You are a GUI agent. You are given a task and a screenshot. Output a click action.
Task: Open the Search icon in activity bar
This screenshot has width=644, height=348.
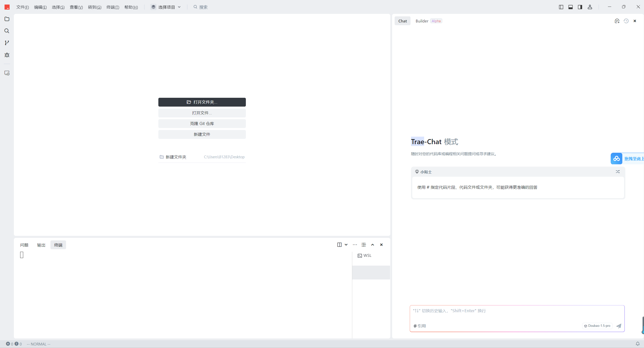coord(7,31)
